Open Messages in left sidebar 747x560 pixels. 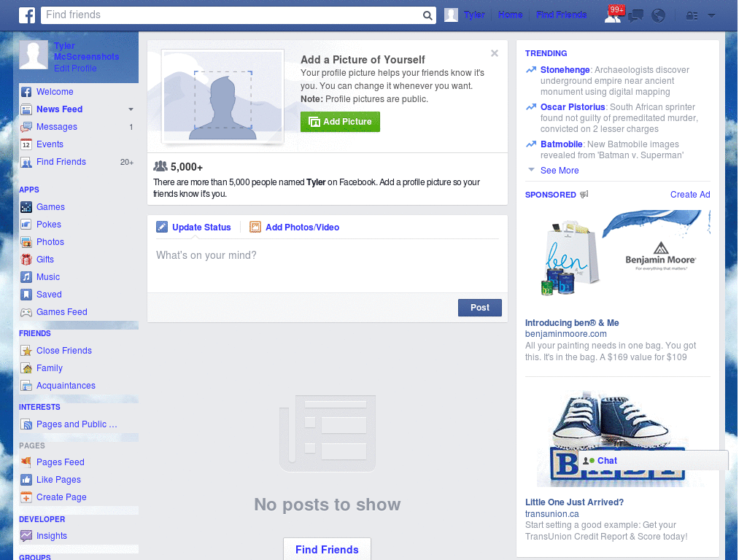tap(57, 127)
